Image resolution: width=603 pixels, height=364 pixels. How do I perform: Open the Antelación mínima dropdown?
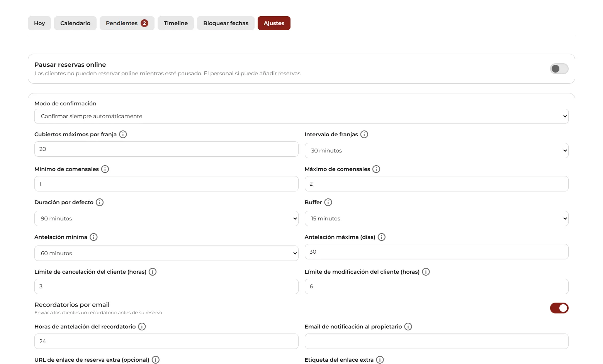pos(166,253)
